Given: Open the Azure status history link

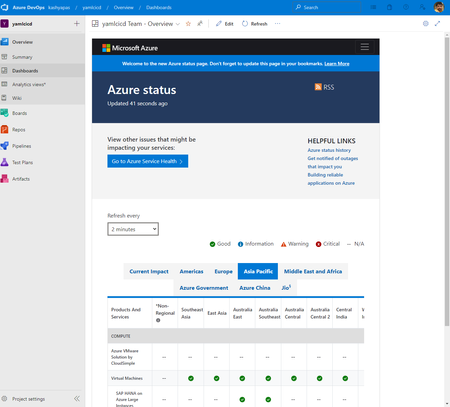Looking at the screenshot, I should [329, 150].
